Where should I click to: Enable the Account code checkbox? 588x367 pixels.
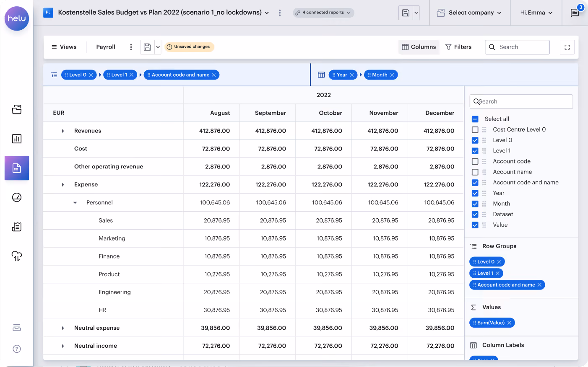coord(475,161)
